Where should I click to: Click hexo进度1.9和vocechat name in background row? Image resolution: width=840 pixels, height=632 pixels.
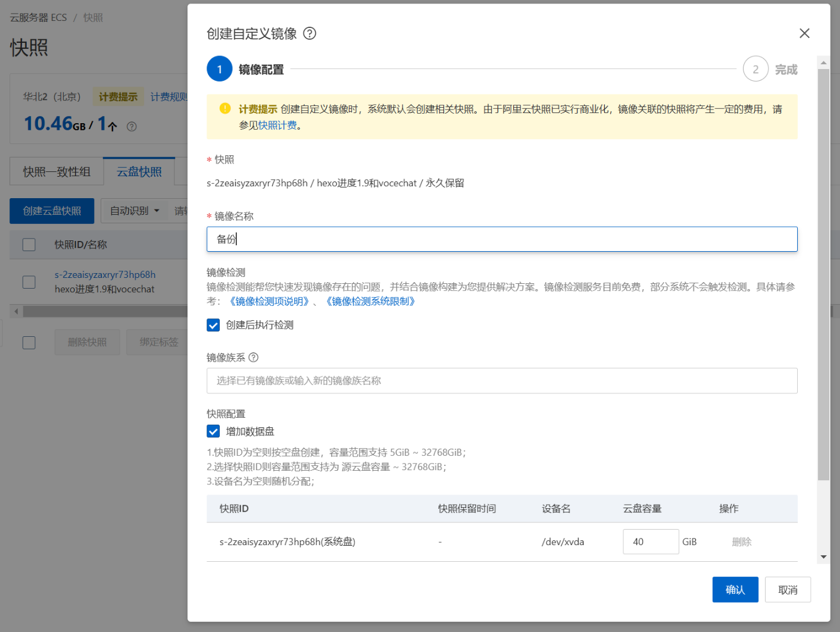(105, 289)
